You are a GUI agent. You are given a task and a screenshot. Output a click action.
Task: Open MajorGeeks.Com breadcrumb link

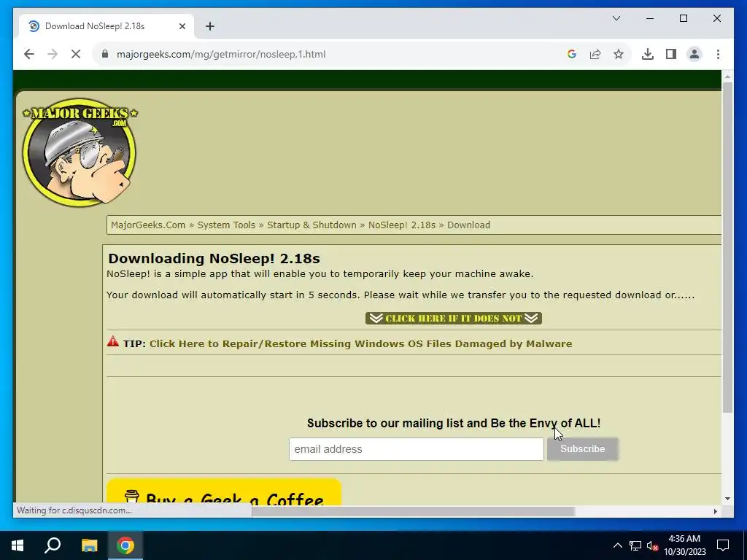[148, 225]
